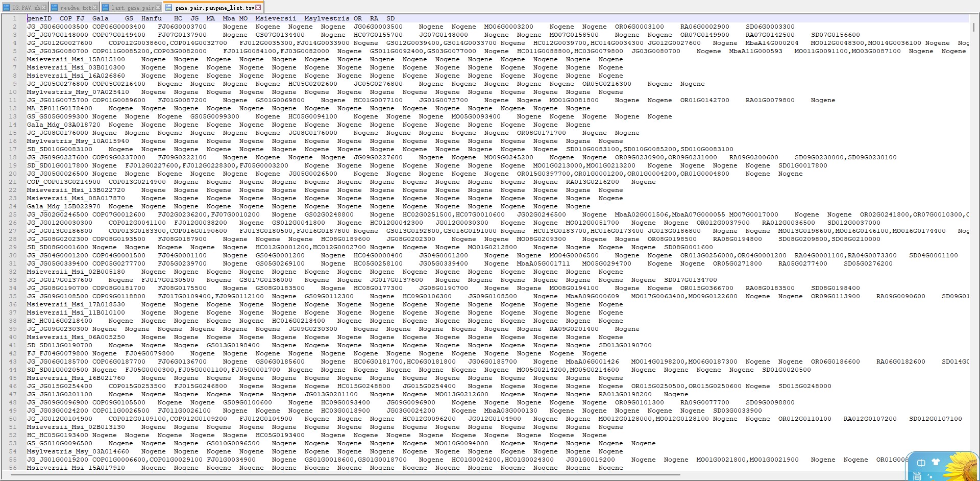
Task: Click 'SD013G0190700' at end of line 41
Action: 625,345
